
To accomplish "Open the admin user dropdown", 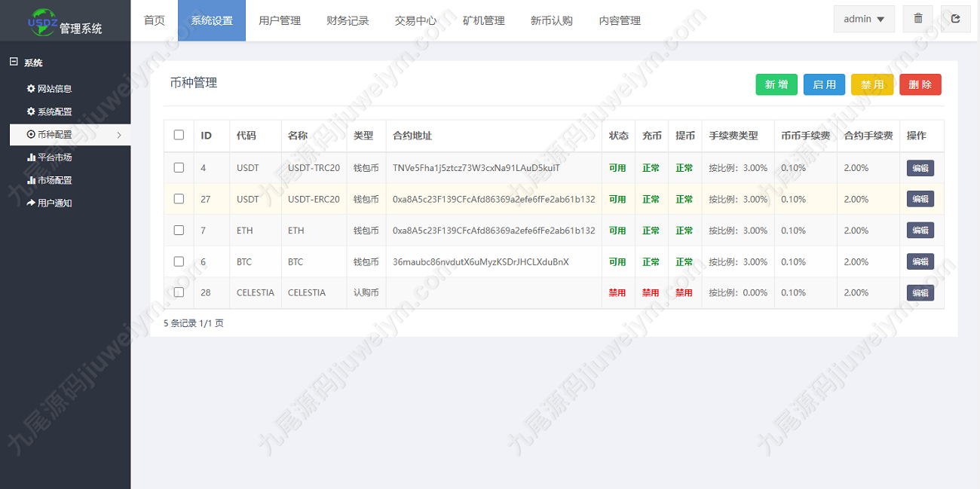I will tap(864, 19).
